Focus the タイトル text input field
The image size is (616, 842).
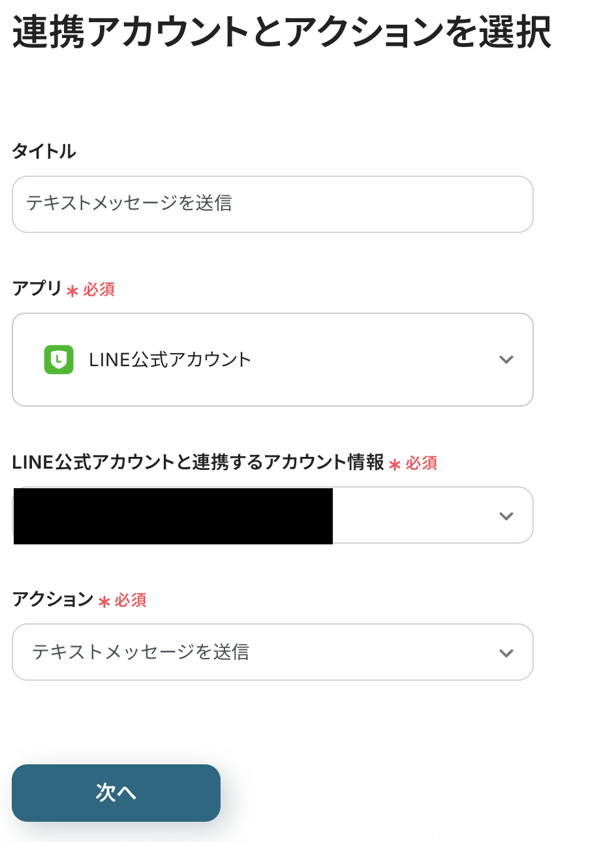(273, 204)
